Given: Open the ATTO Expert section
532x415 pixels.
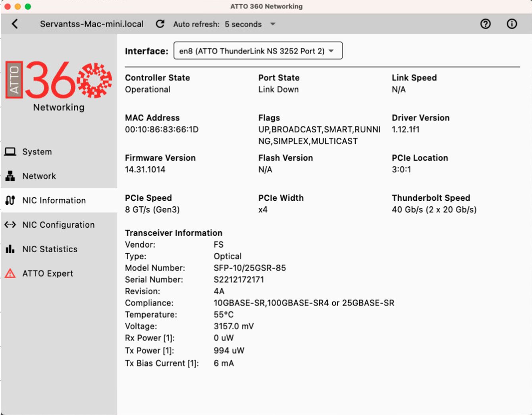Looking at the screenshot, I should (x=59, y=273).
